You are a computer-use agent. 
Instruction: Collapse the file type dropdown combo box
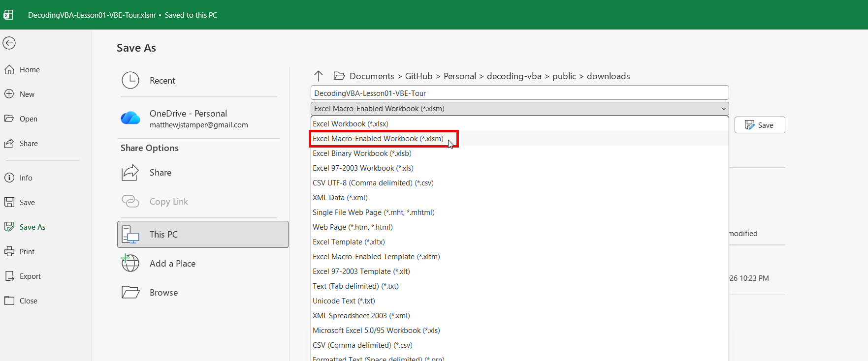tap(519, 109)
